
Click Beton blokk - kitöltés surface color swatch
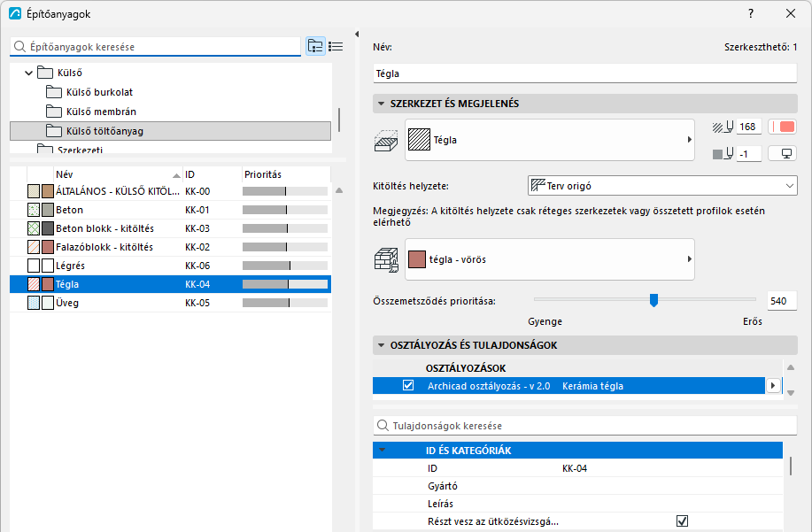[x=48, y=228]
